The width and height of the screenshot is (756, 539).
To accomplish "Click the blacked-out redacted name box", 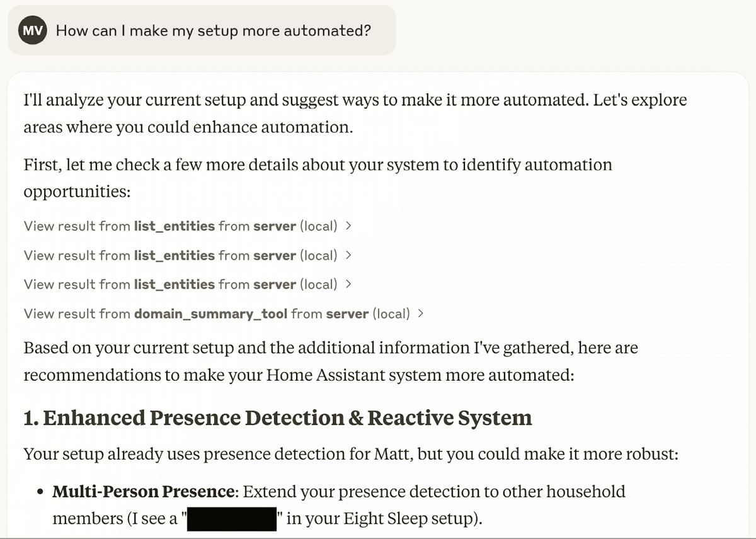I will click(233, 518).
